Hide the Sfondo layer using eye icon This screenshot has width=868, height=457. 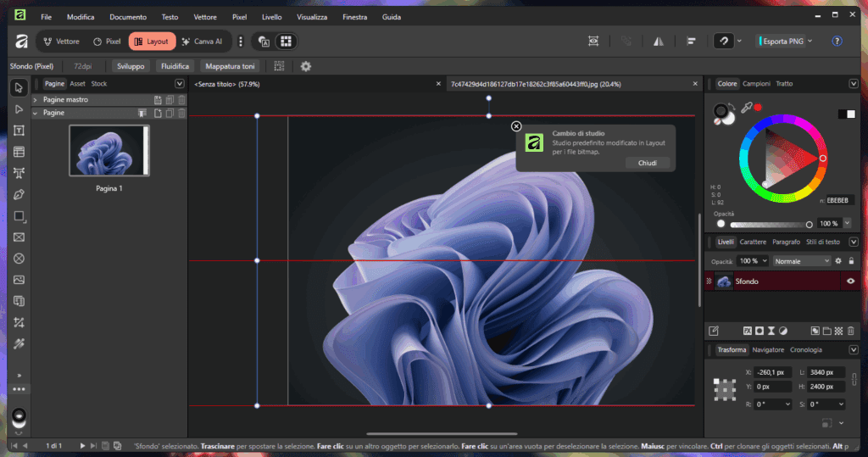tap(850, 281)
